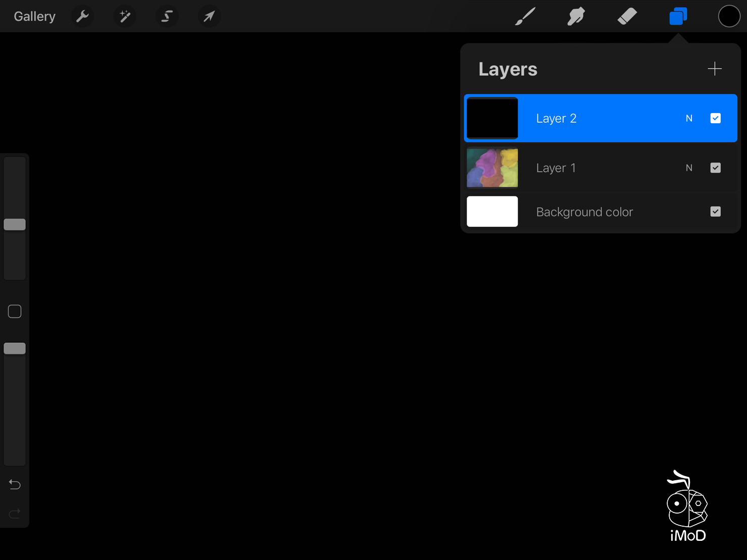Activate the Transform arrow tool
This screenshot has width=747, height=560.
(209, 17)
